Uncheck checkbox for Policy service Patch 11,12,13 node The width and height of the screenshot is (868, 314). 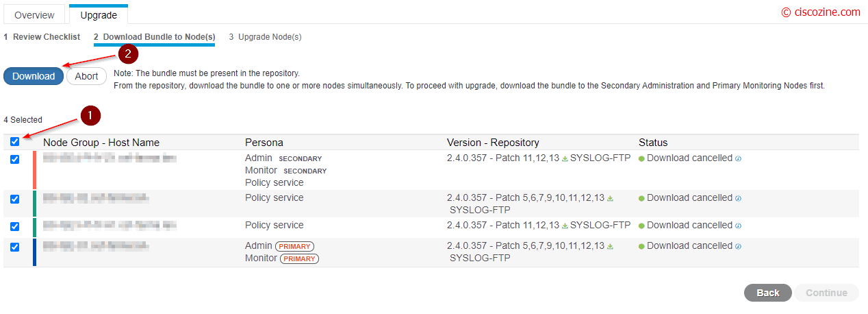click(x=15, y=226)
